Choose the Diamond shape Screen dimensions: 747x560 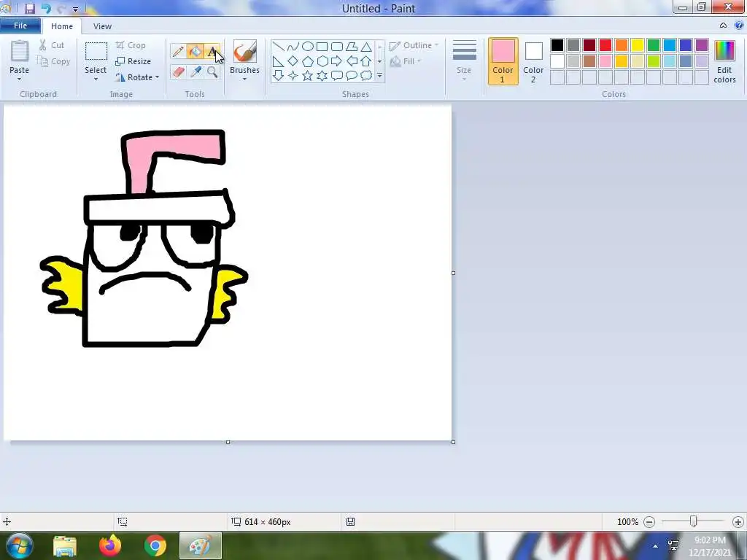click(293, 61)
